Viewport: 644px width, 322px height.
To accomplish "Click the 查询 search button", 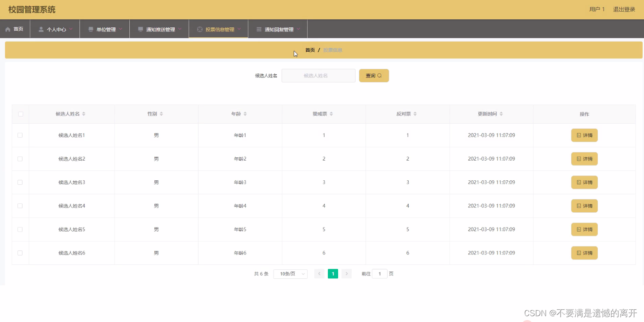I will coord(374,76).
